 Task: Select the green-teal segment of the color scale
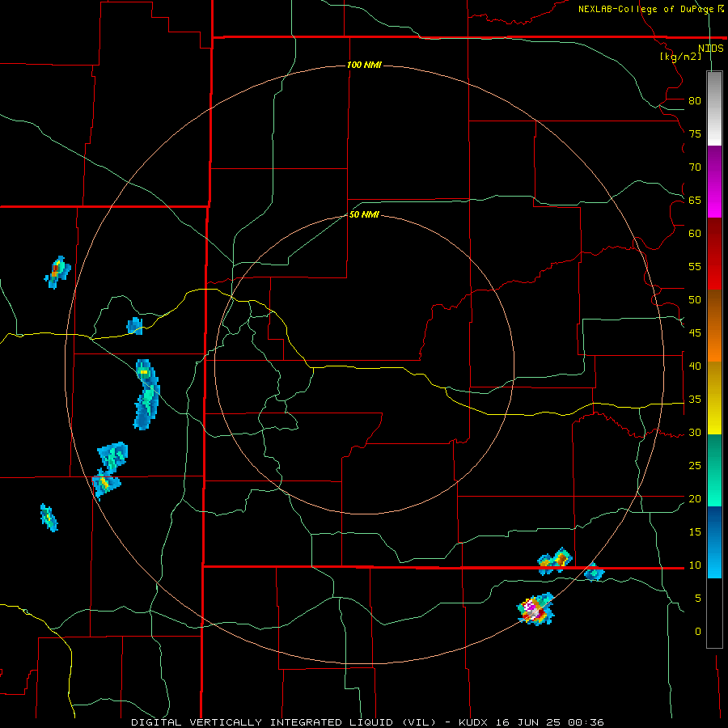[714, 470]
